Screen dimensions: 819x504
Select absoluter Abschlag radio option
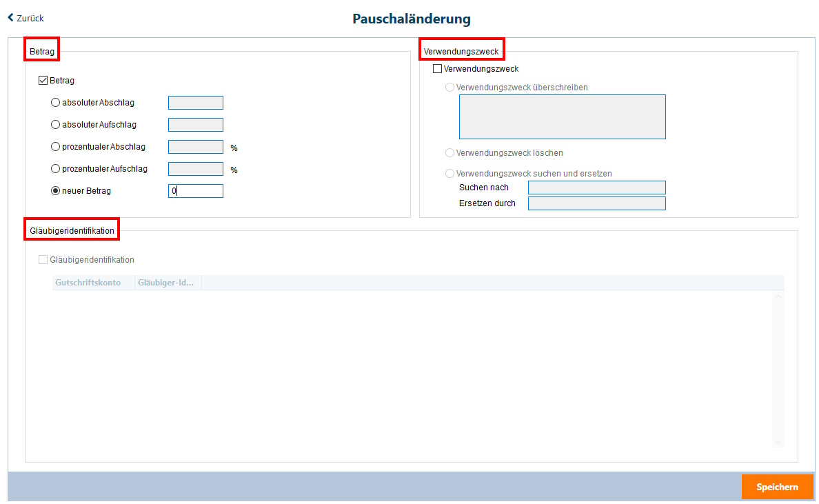(x=56, y=103)
